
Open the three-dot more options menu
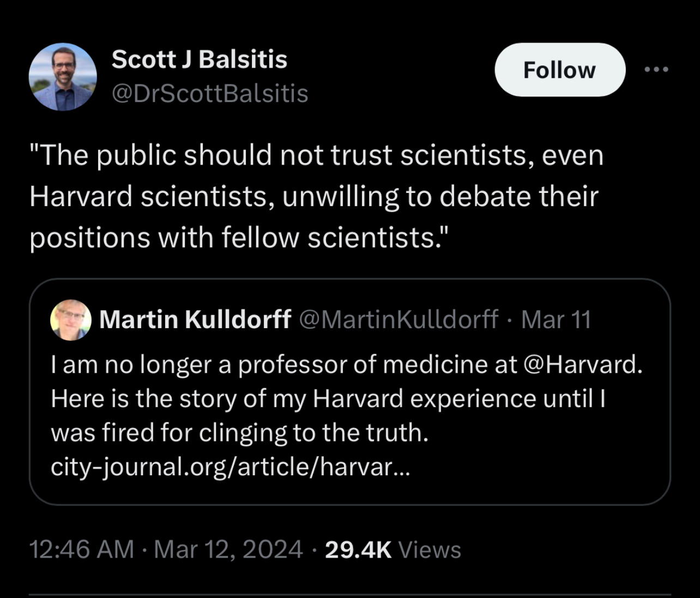tap(656, 70)
